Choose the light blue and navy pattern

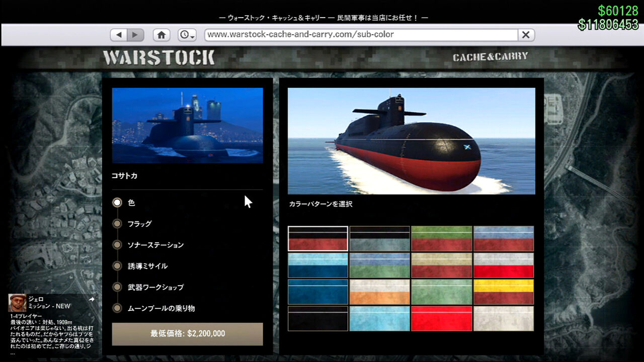[x=318, y=265]
